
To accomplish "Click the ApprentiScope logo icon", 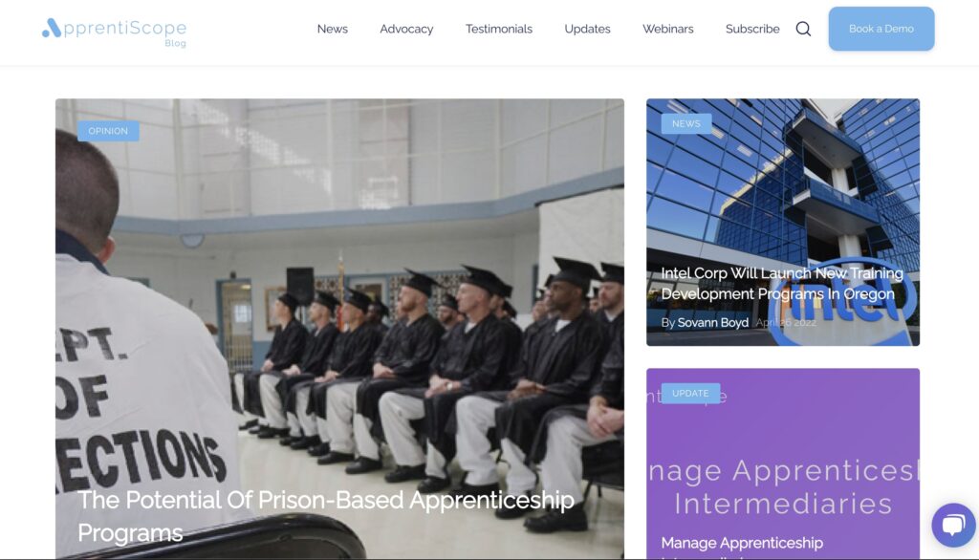I will click(52, 28).
